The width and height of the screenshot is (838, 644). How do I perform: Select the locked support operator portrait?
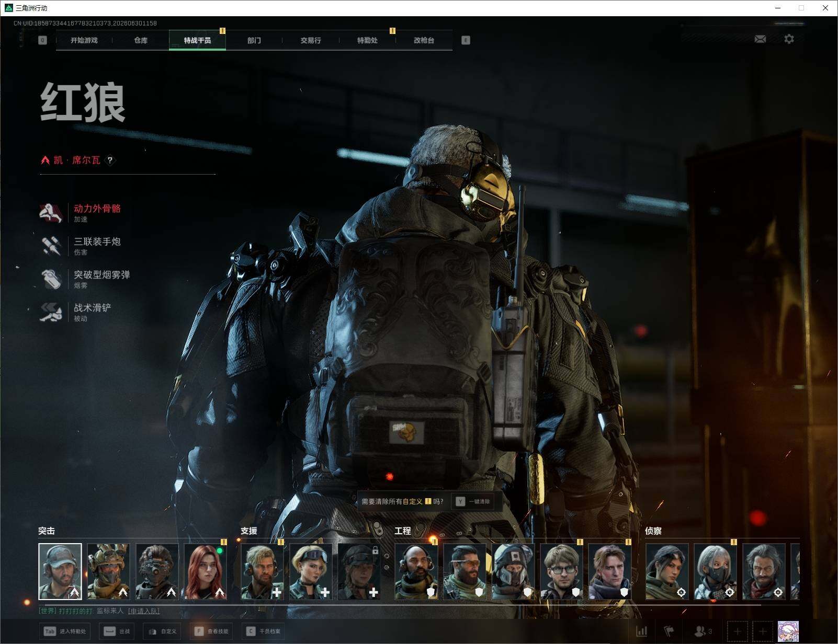[359, 571]
